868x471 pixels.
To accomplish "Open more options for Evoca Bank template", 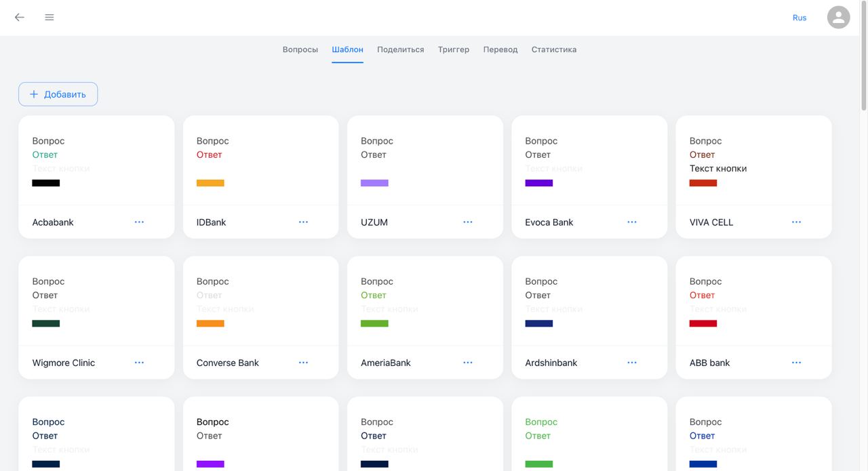I will point(632,222).
